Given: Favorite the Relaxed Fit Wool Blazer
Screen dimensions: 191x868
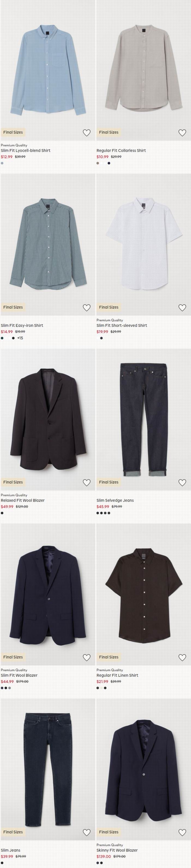Looking at the screenshot, I should pos(86,483).
